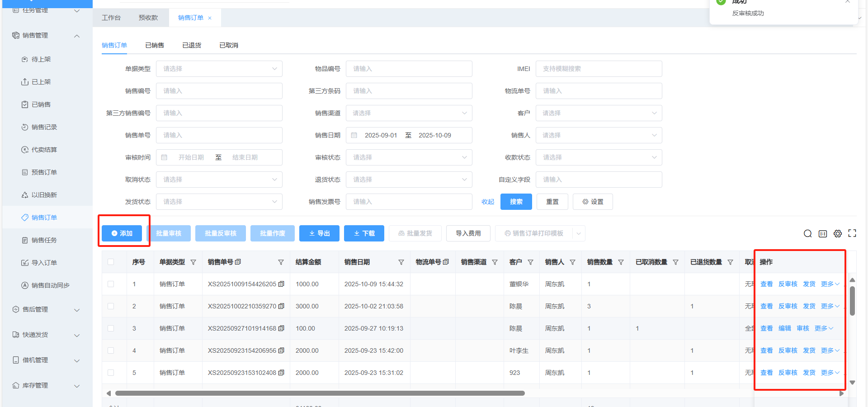This screenshot has width=868, height=407.
Task: Open table settings gear icon
Action: pos(838,233)
